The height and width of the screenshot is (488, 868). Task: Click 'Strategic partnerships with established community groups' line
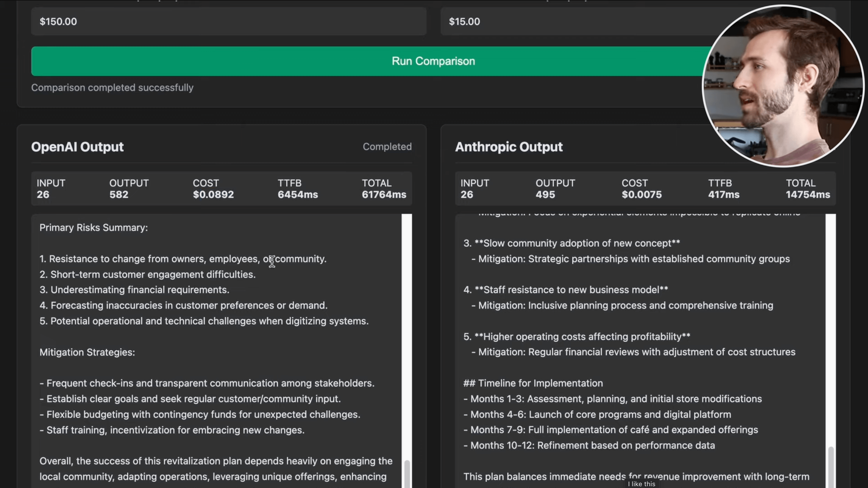click(630, 259)
